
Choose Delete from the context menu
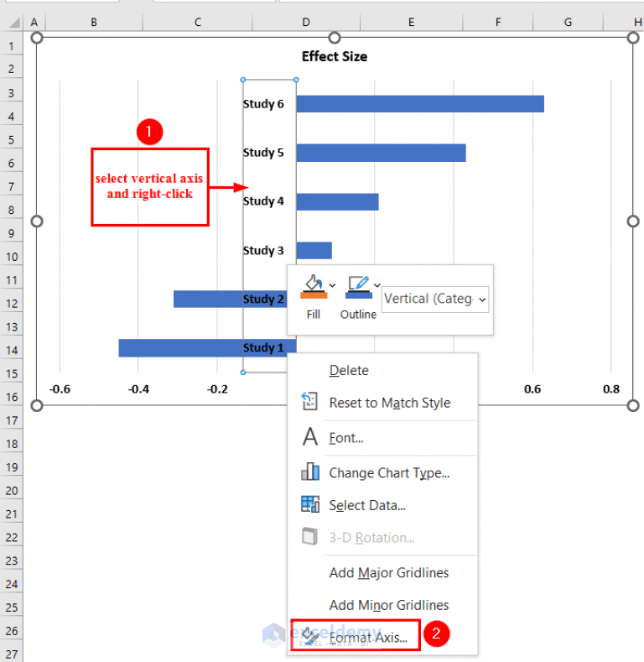coord(349,370)
